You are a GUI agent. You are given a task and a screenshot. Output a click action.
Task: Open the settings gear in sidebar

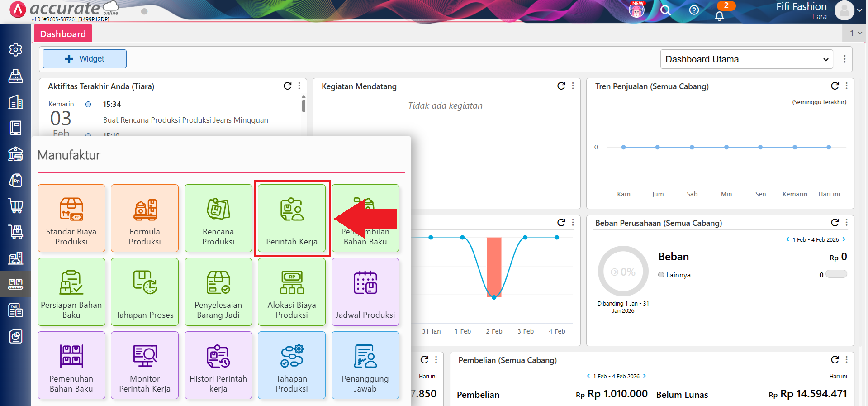coord(16,49)
